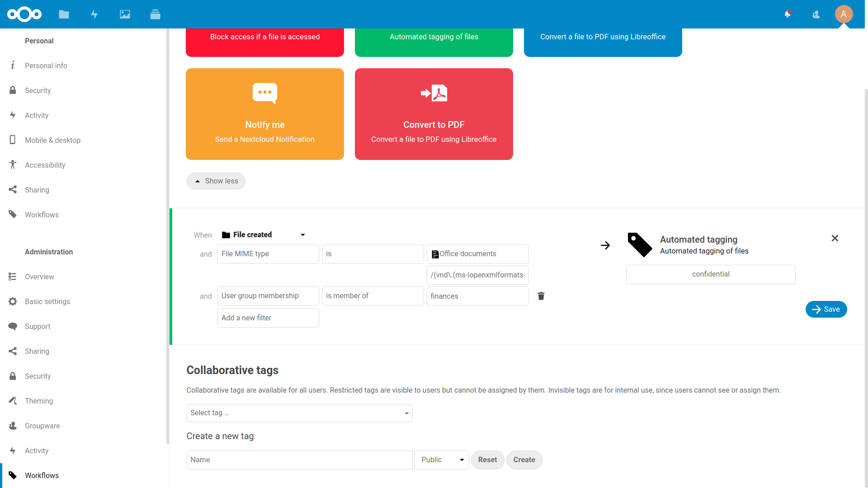
Task: Select the Notify me workflow action
Action: pyautogui.click(x=264, y=114)
